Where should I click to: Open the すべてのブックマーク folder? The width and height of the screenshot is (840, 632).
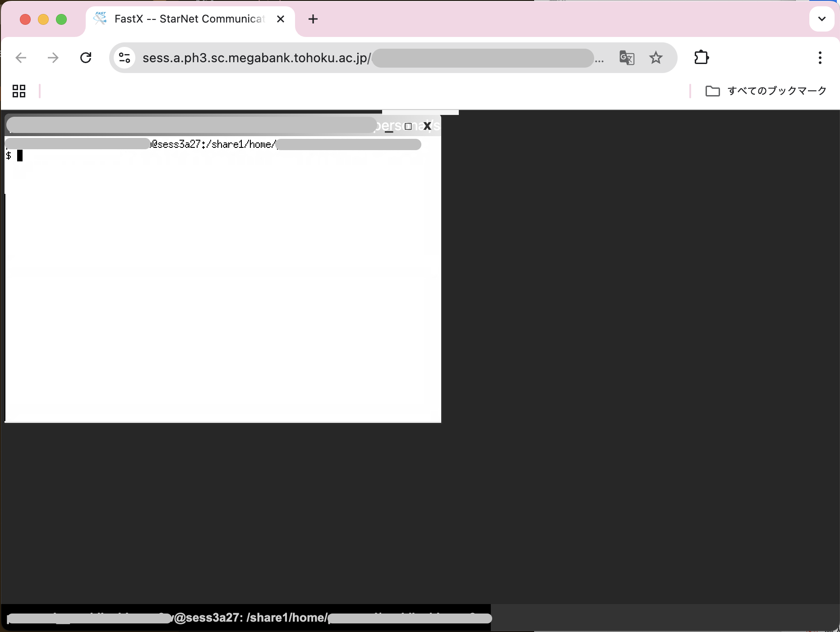[766, 91]
